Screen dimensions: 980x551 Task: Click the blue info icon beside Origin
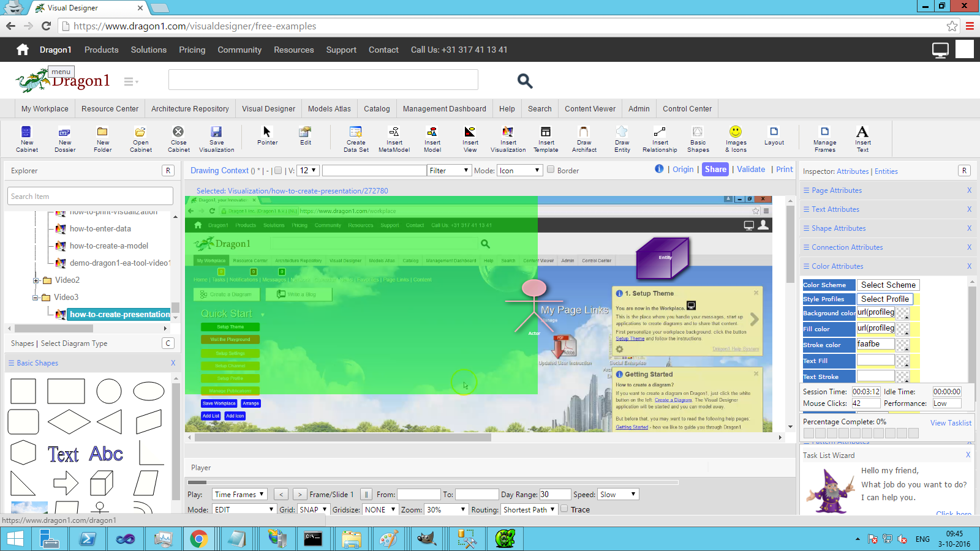(659, 169)
